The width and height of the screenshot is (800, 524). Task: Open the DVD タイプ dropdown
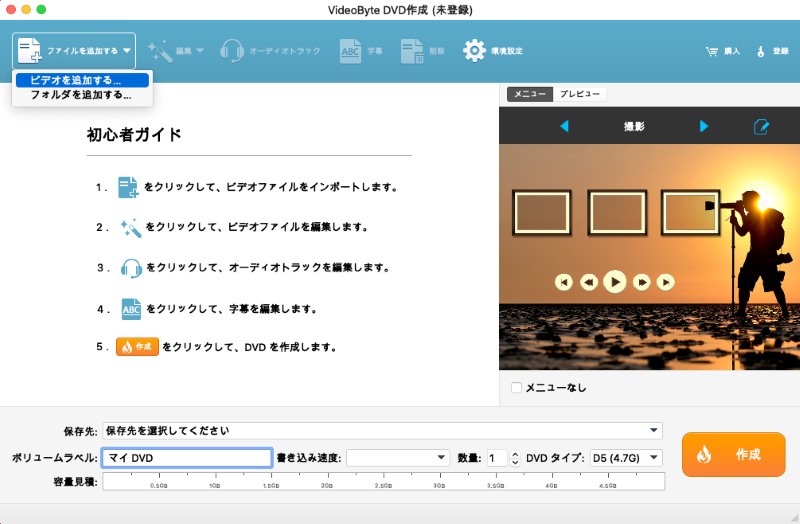tap(626, 458)
